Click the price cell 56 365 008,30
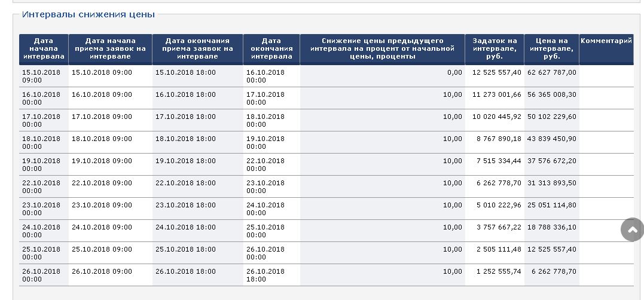This screenshot has height=300, width=644. point(552,94)
